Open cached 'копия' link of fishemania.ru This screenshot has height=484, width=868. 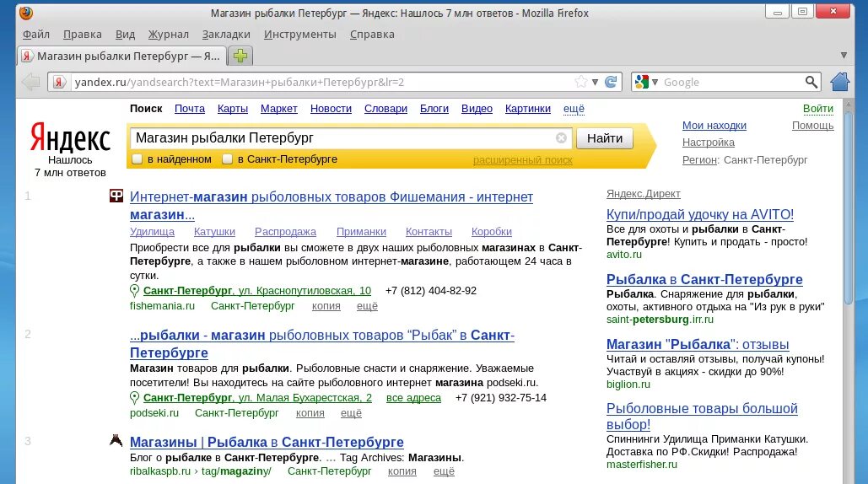click(326, 306)
